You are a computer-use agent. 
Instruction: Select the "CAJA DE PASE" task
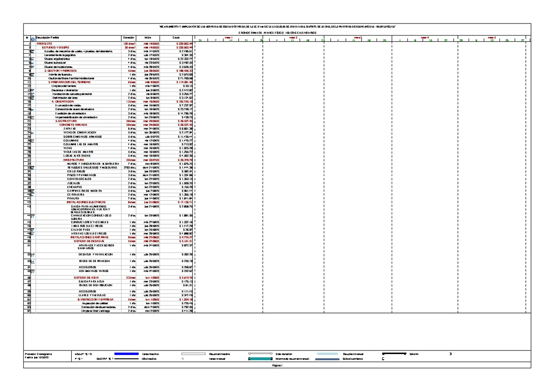[80, 230]
